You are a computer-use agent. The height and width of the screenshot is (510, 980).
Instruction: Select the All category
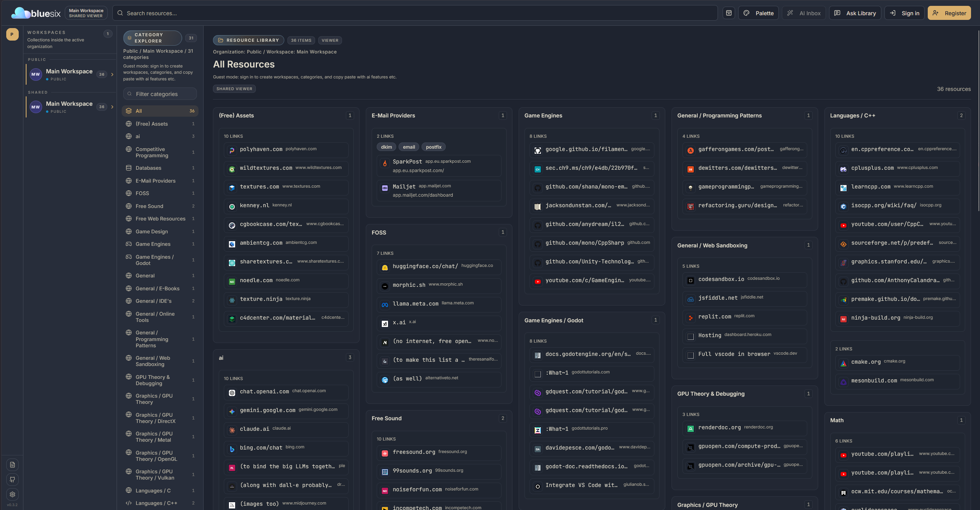tap(160, 111)
